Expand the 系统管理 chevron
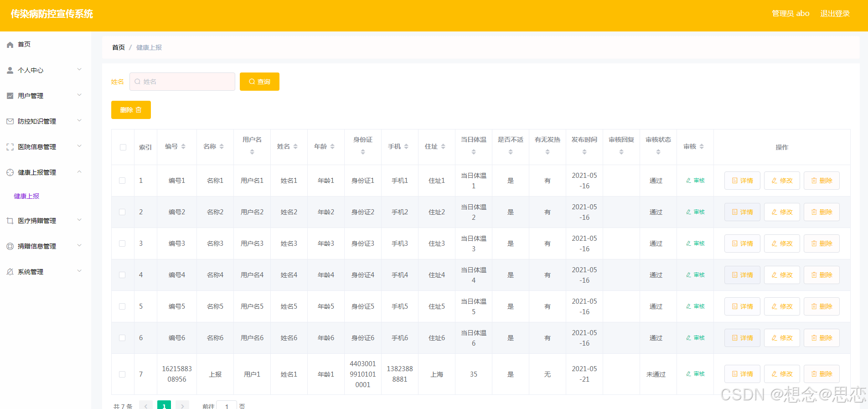Viewport: 868px width, 409px height. pyautogui.click(x=79, y=271)
